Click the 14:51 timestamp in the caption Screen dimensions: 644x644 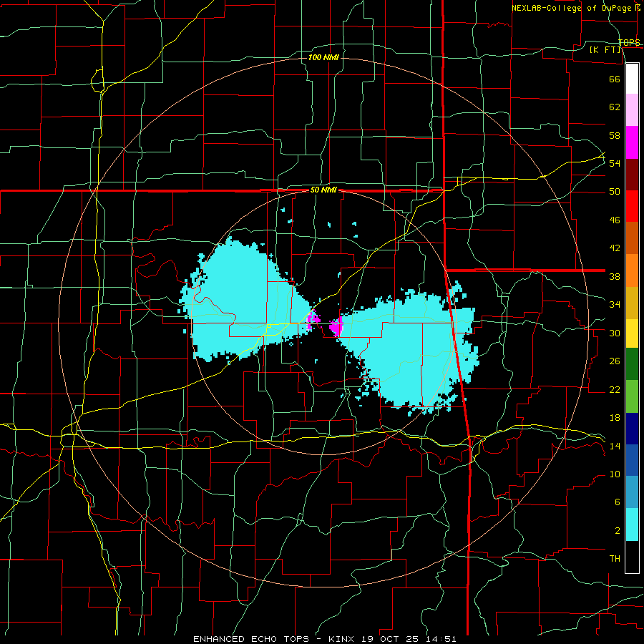[x=441, y=639]
